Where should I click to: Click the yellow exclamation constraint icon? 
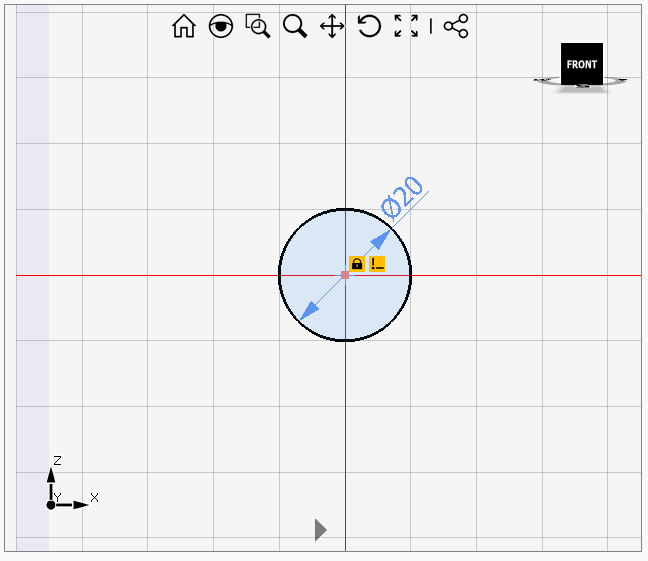[x=377, y=264]
